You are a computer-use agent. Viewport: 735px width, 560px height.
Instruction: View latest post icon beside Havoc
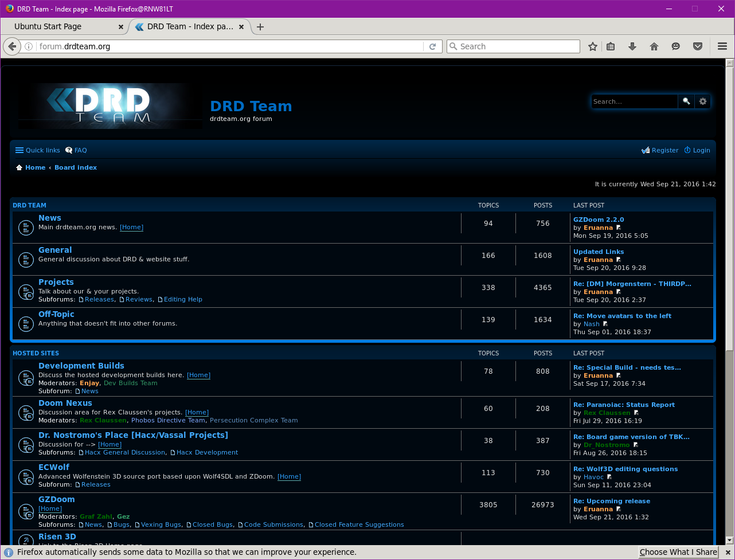609,477
